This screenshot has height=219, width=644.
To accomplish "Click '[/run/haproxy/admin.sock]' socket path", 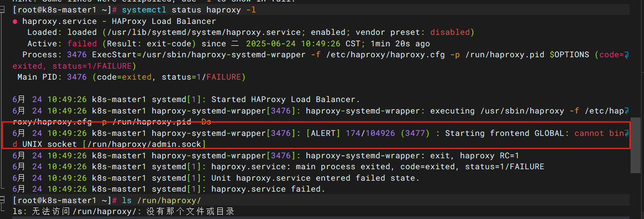I will (x=144, y=144).
